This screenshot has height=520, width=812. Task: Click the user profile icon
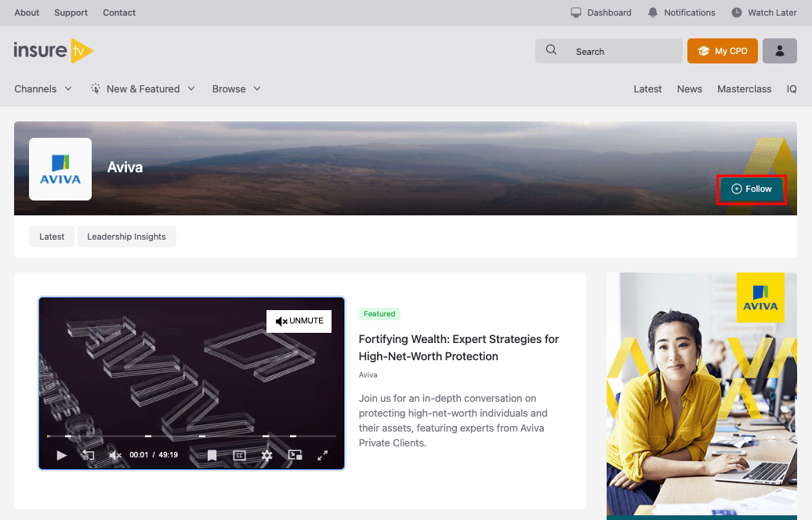[779, 52]
